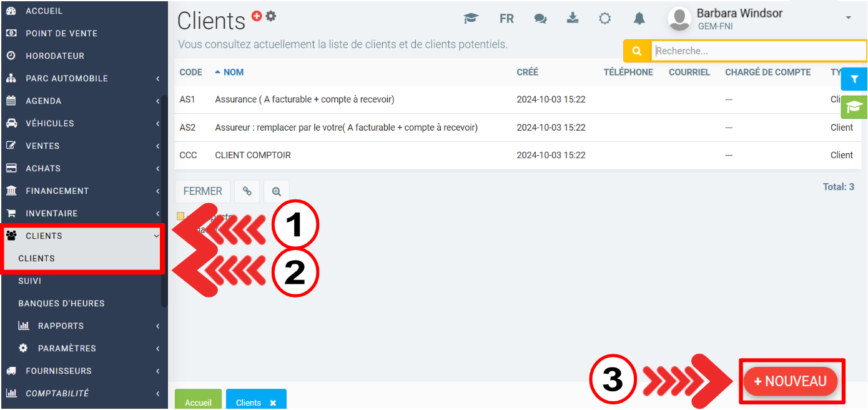Click the graduation cap training icon in header

pos(471,19)
